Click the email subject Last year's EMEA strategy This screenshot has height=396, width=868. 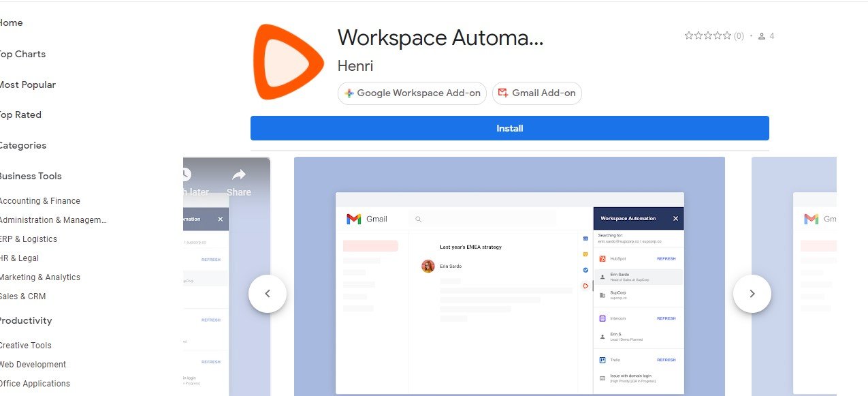click(470, 247)
